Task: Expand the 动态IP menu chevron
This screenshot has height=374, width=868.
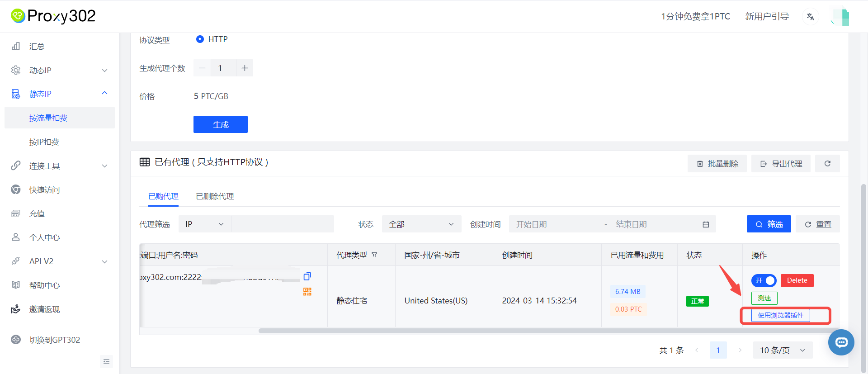Action: [x=104, y=70]
